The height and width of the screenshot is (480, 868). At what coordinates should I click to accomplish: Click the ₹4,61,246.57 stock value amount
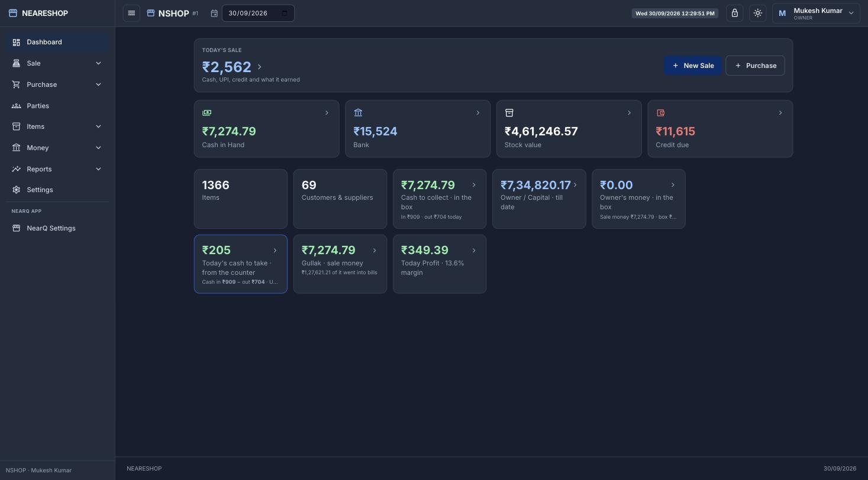click(541, 131)
